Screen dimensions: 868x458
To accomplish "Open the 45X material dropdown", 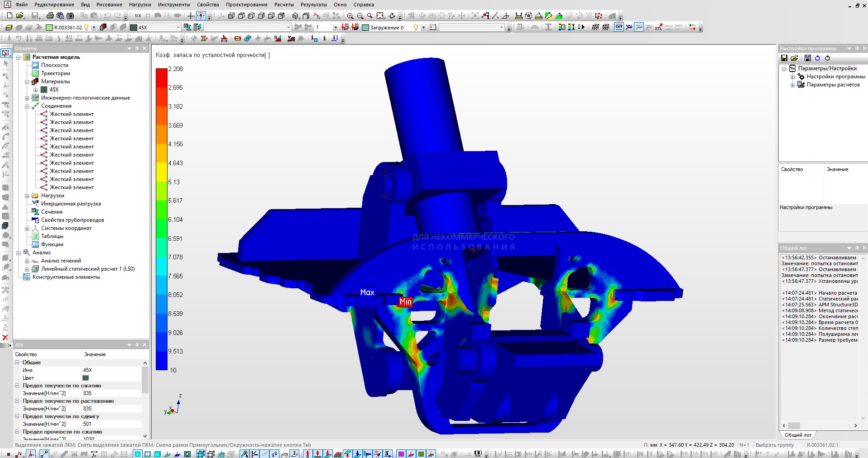I will [x=178, y=28].
